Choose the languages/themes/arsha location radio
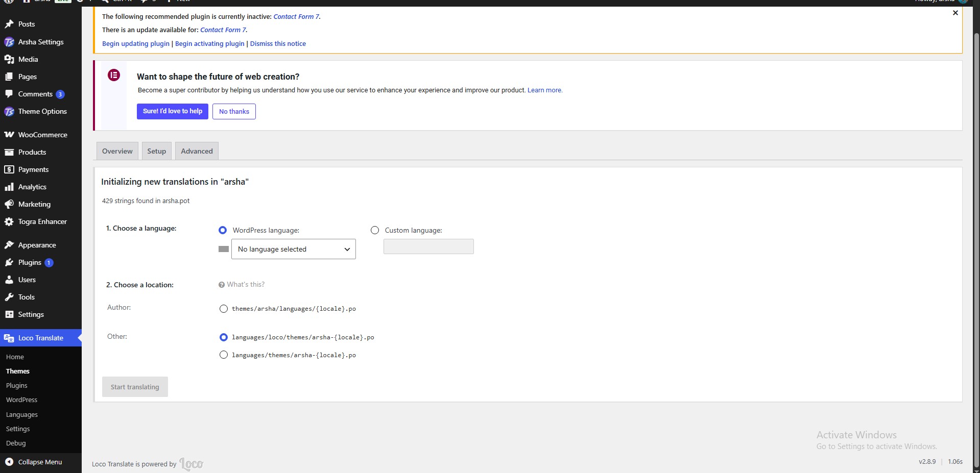This screenshot has width=980, height=473. coord(223,355)
